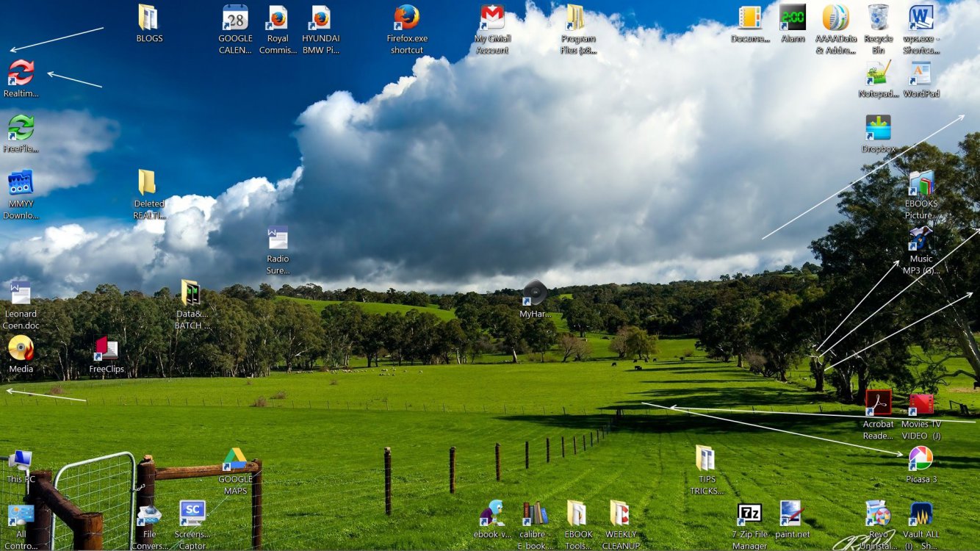Open the WEEKLY CLEANUP folder
The width and height of the screenshot is (980, 551).
click(621, 514)
